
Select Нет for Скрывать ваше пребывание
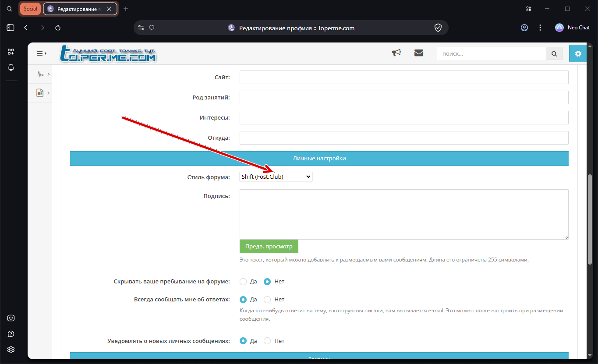[267, 282]
